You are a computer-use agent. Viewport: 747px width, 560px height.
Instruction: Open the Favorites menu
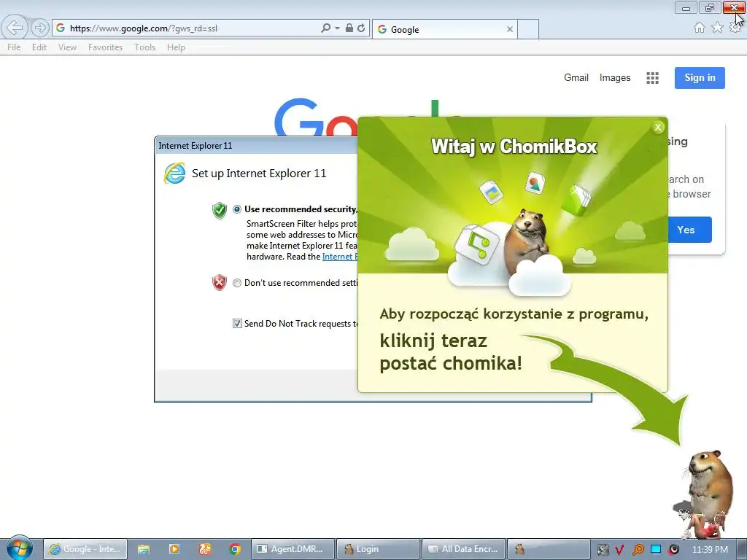[105, 47]
